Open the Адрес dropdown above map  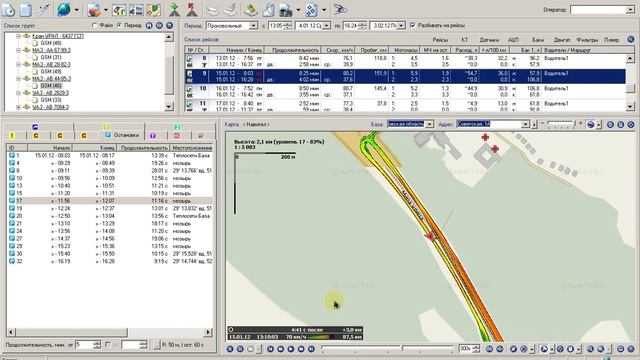[525, 124]
